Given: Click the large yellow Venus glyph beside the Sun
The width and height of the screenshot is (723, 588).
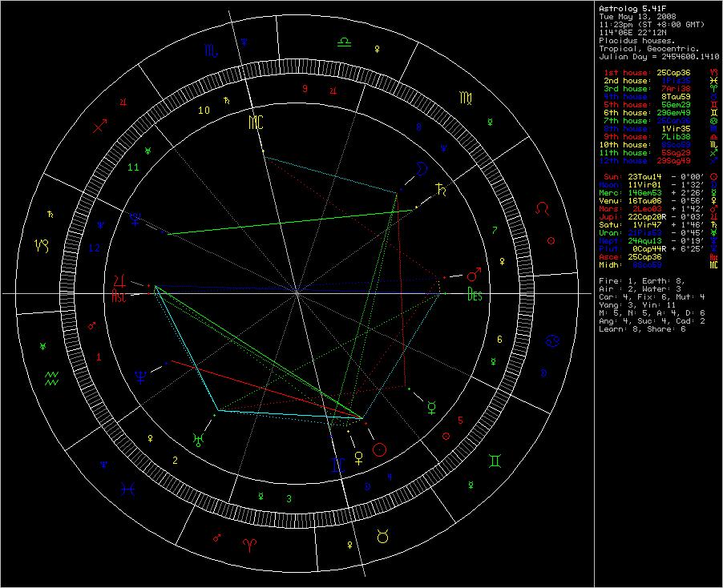Looking at the screenshot, I should [358, 457].
